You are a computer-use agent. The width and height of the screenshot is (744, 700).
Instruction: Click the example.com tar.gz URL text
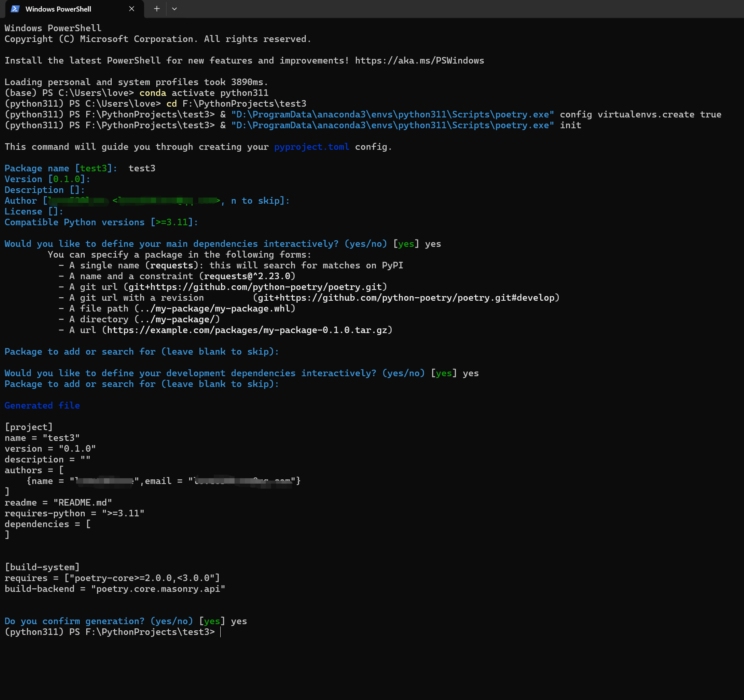tap(247, 330)
